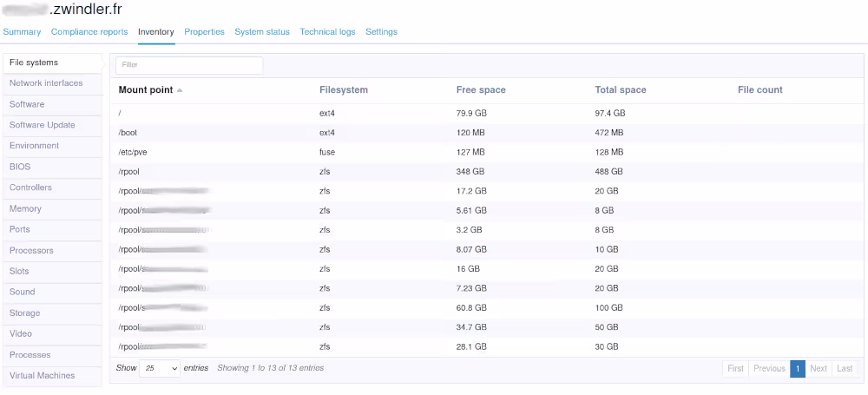Screen dimensions: 868x395
Task: View the Technical logs tab
Action: [x=327, y=32]
